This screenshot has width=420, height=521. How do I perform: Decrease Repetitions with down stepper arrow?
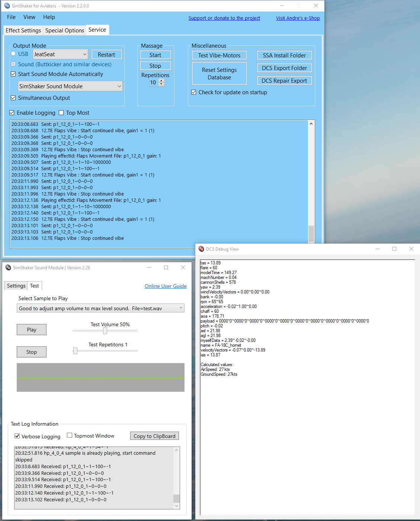coord(161,84)
